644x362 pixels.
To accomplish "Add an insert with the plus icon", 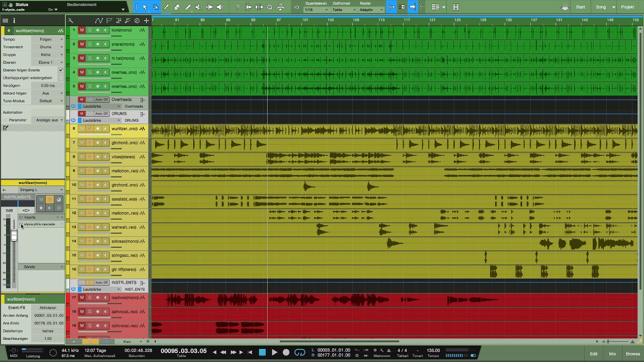I will [62, 217].
